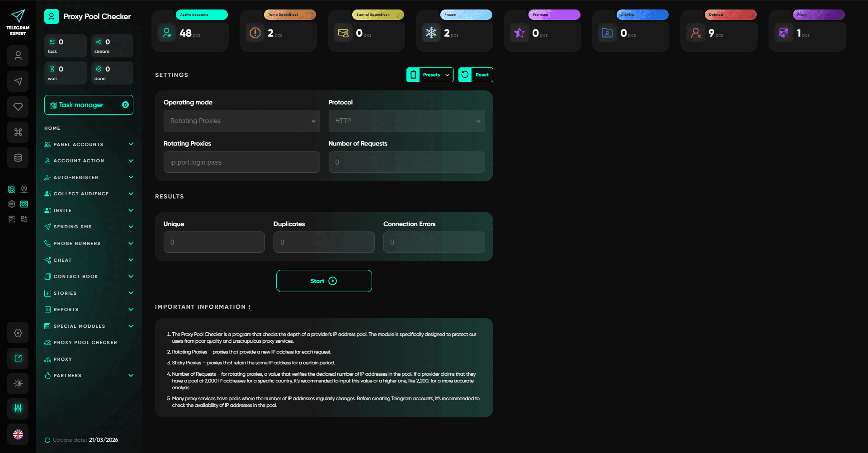Screen dimensions: 868x453
Task: Open the Protocol HTTP dropdown
Action: point(406,121)
